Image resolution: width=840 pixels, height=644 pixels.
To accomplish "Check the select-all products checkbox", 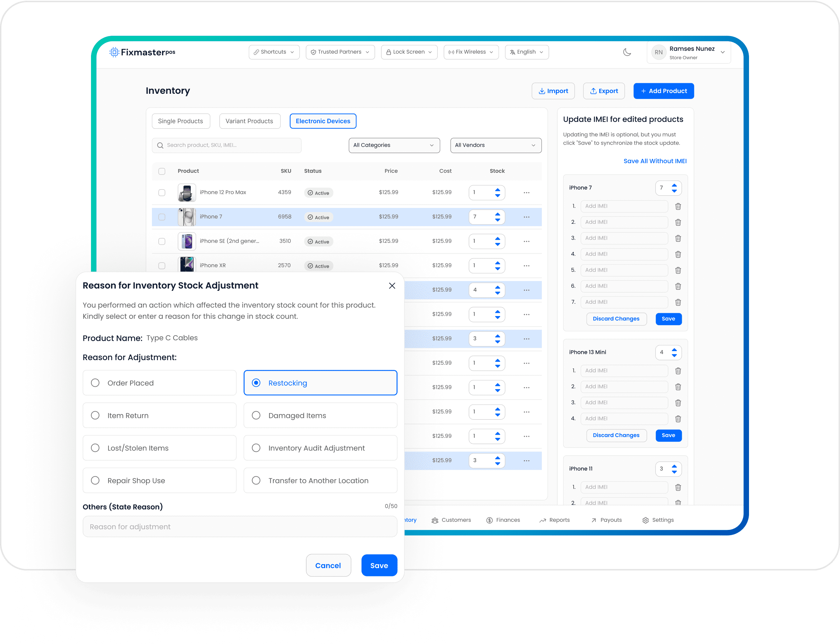I will pyautogui.click(x=162, y=171).
